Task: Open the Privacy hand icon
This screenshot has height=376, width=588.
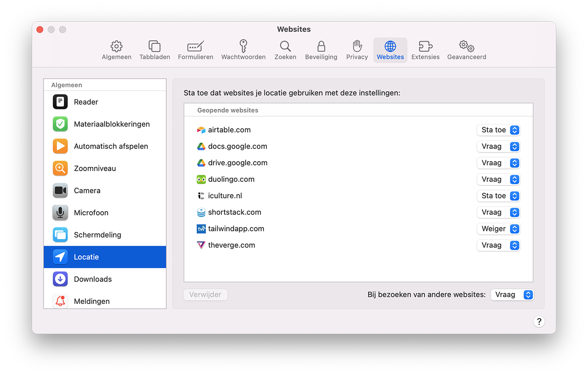Action: 357,46
